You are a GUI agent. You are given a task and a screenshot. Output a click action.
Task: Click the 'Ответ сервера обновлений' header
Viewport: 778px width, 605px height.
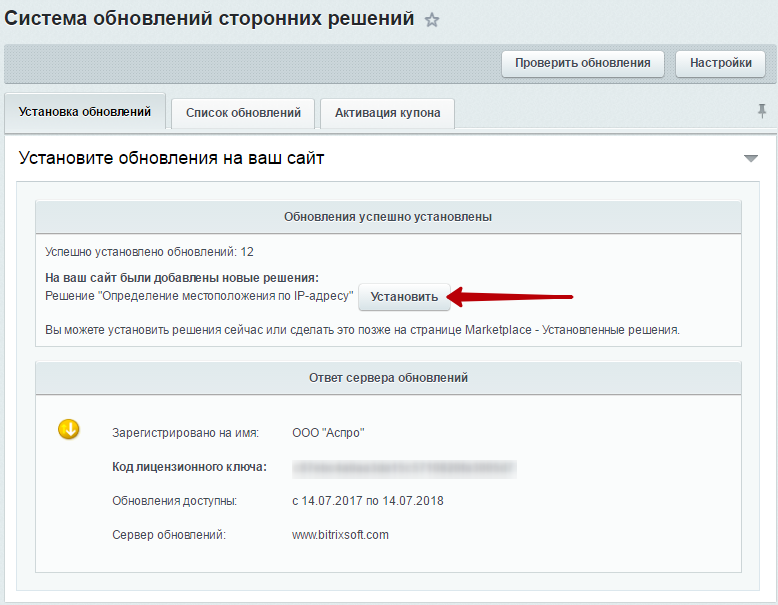tap(389, 378)
